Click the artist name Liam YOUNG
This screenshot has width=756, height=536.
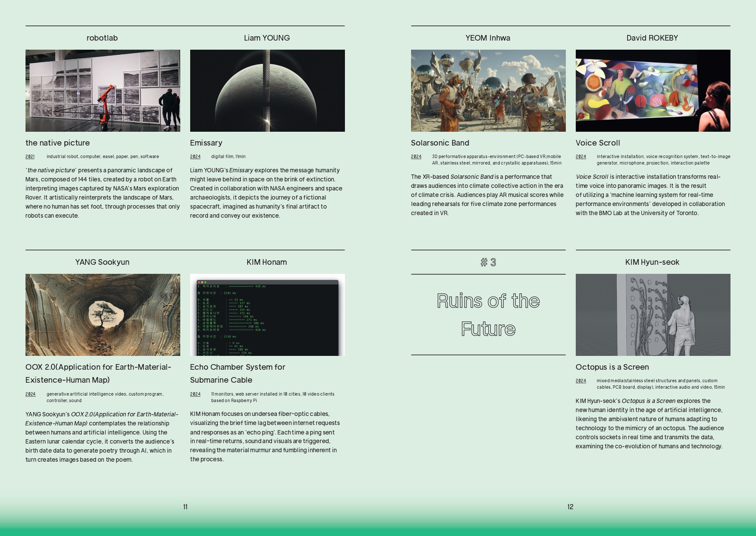click(x=267, y=38)
